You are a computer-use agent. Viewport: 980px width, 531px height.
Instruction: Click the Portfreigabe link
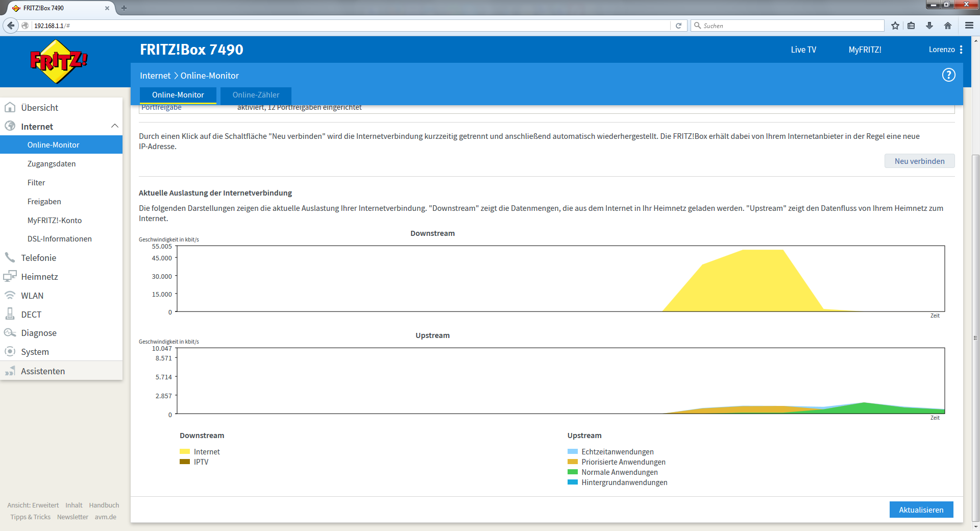161,108
